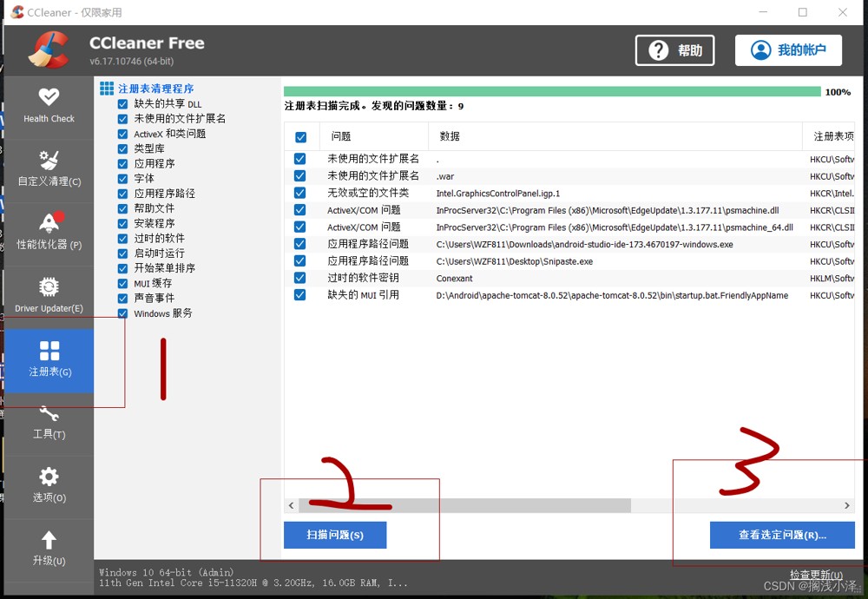Click the CCleaner logo in header
Viewport: 868px width, 599px height.
[x=49, y=49]
